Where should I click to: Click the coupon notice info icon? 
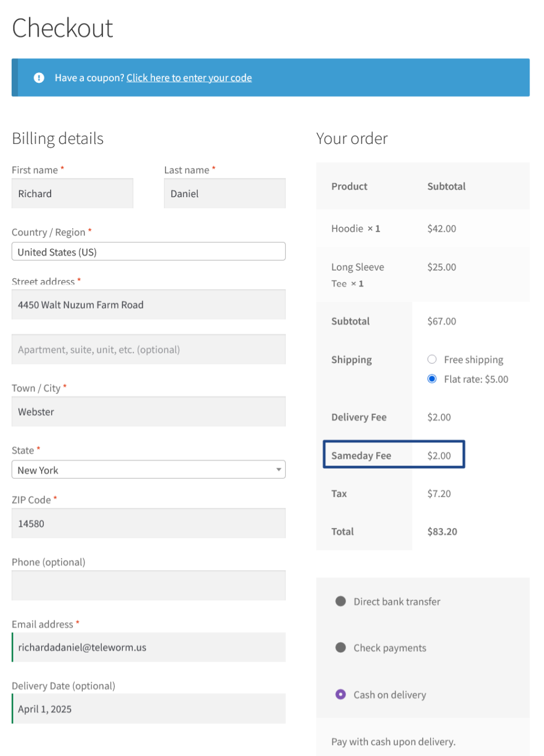click(39, 78)
